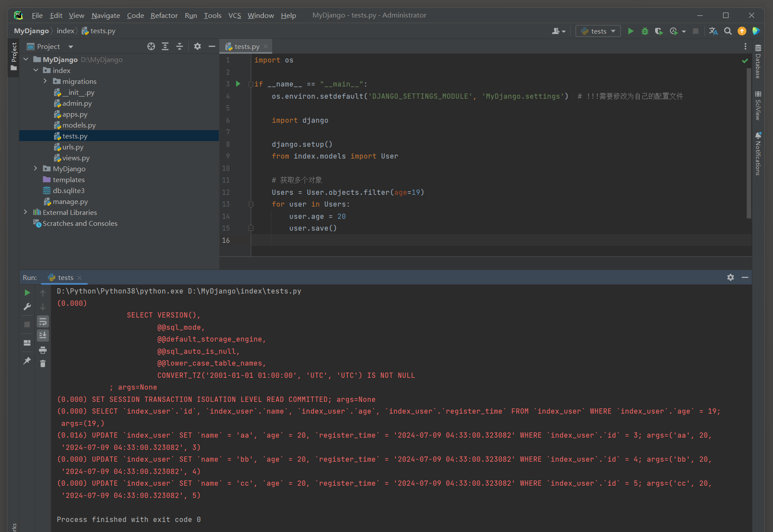
Task: Click the editor vertical scrollbar
Action: point(749,143)
